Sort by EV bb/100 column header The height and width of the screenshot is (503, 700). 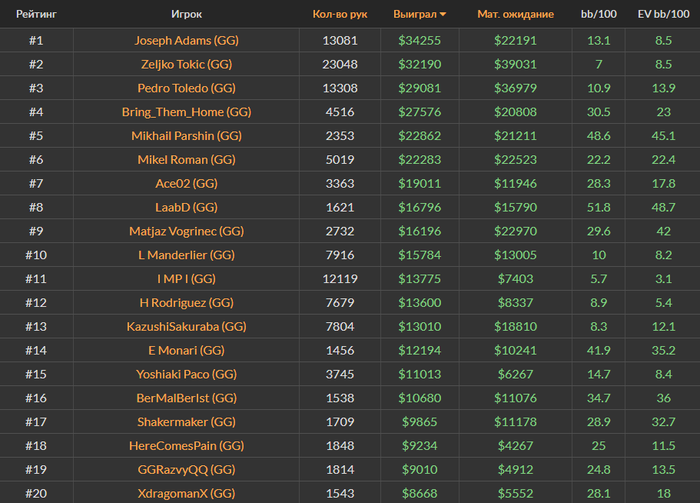(x=663, y=14)
